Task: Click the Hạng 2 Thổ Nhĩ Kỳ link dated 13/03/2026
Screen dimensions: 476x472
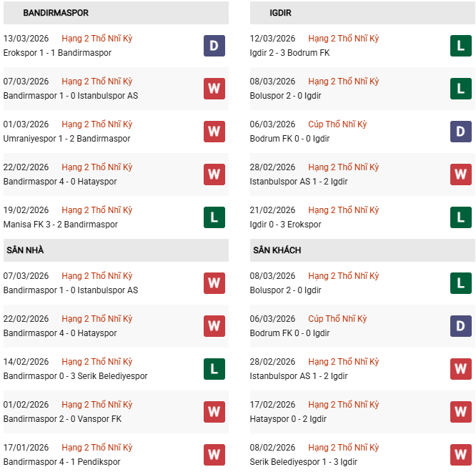Action: [x=96, y=39]
